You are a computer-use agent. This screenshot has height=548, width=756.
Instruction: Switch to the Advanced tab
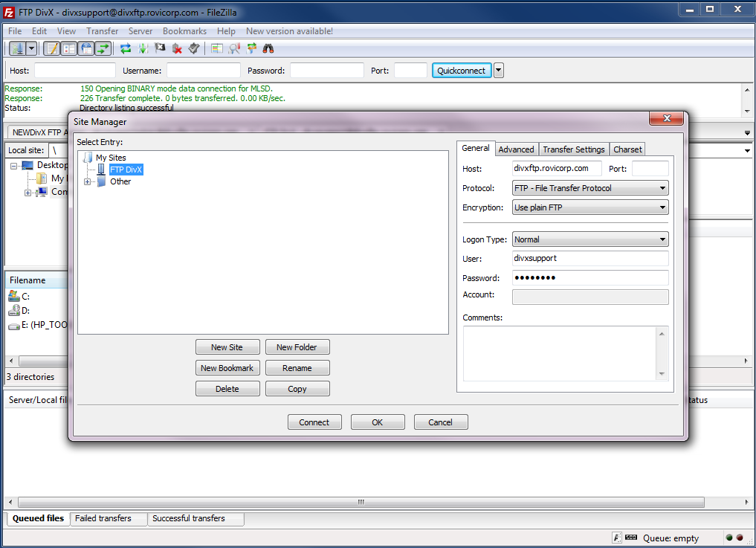pos(516,149)
